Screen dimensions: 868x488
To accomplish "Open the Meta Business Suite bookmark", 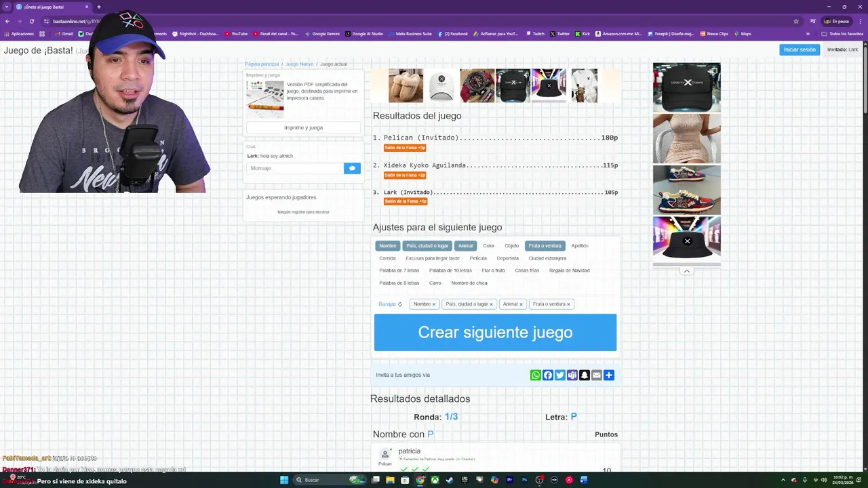I will (410, 34).
